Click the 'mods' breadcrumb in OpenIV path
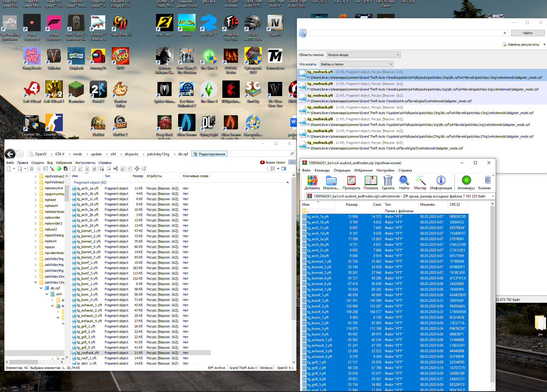 tap(78, 154)
